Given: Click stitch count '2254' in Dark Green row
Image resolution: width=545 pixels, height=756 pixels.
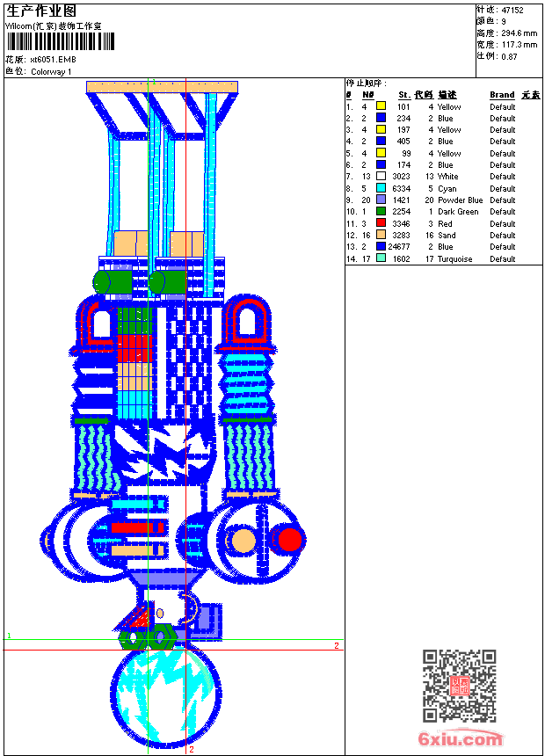Looking at the screenshot, I should pos(401,212).
